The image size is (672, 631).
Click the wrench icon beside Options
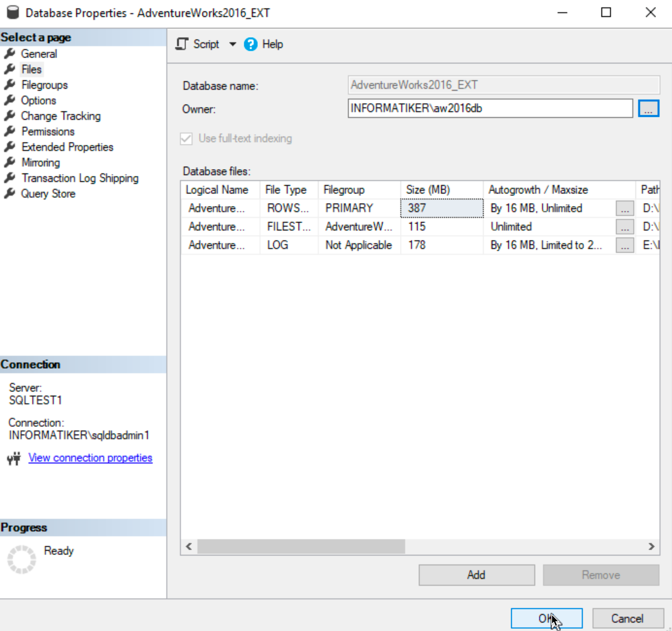point(10,101)
